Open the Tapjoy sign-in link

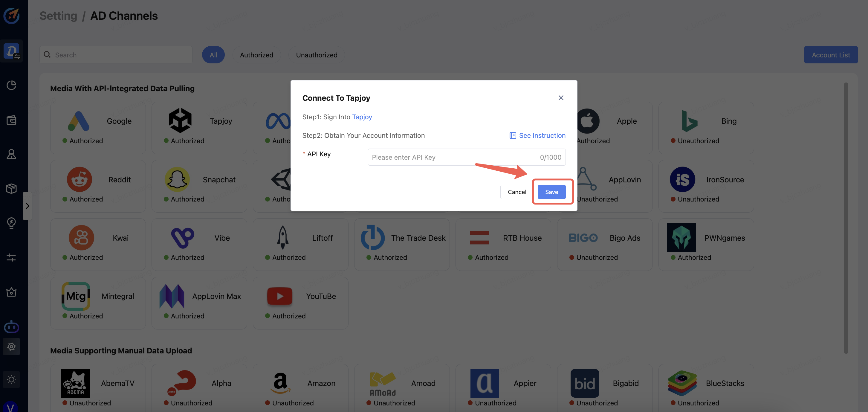tap(362, 117)
